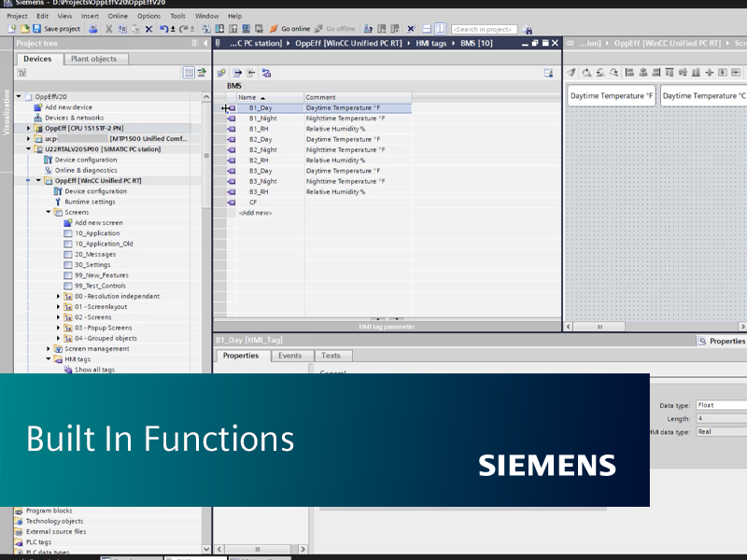747x560 pixels.
Task: Click the Upload from device icon
Action: point(233,29)
